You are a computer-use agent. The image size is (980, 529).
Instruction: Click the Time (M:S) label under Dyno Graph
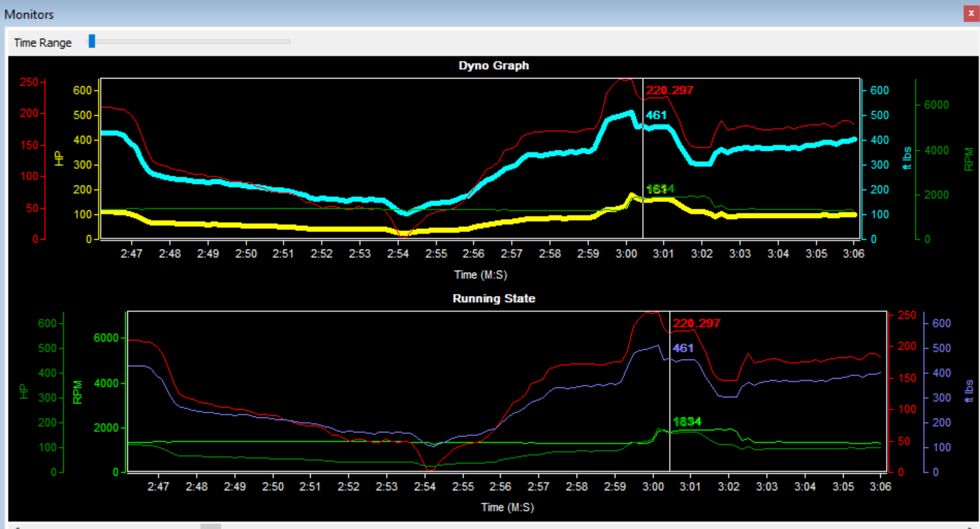[x=480, y=275]
